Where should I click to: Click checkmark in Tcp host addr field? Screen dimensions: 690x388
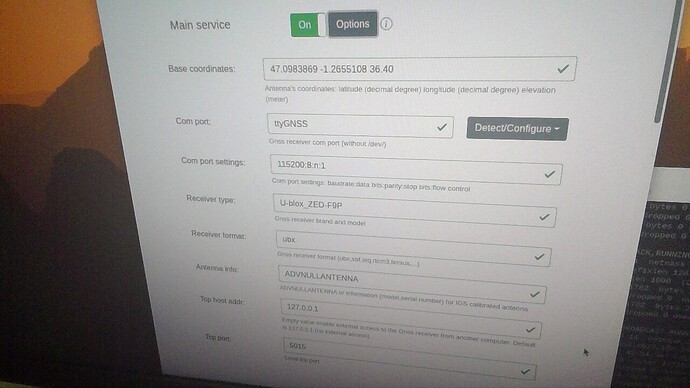tap(530, 329)
